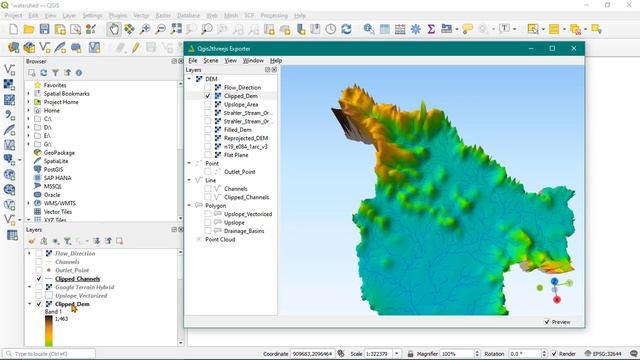Enable the Filled_Dem layer in the exporter
640x360 pixels.
[208, 130]
